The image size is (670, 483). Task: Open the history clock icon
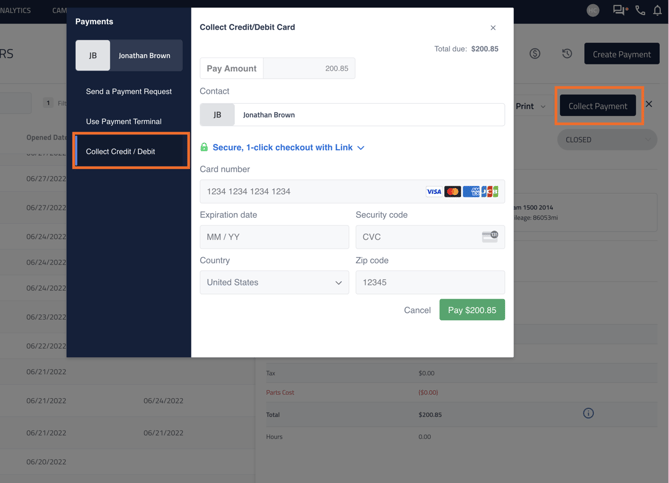(x=567, y=54)
